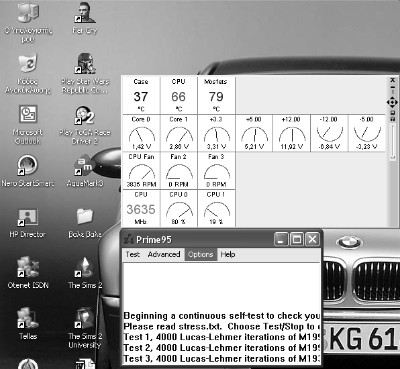Launch Play Star Wars Republic Commando shortcut

point(85,73)
